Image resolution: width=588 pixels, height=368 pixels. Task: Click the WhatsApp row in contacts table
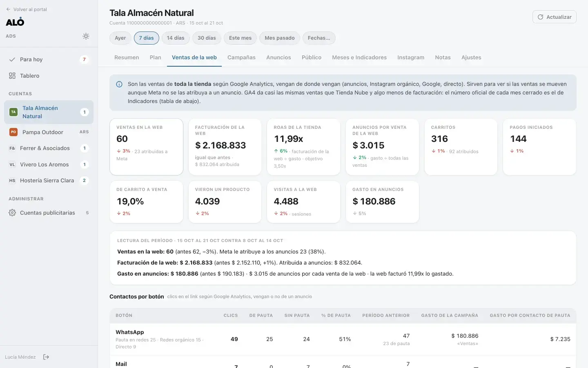pos(343,339)
